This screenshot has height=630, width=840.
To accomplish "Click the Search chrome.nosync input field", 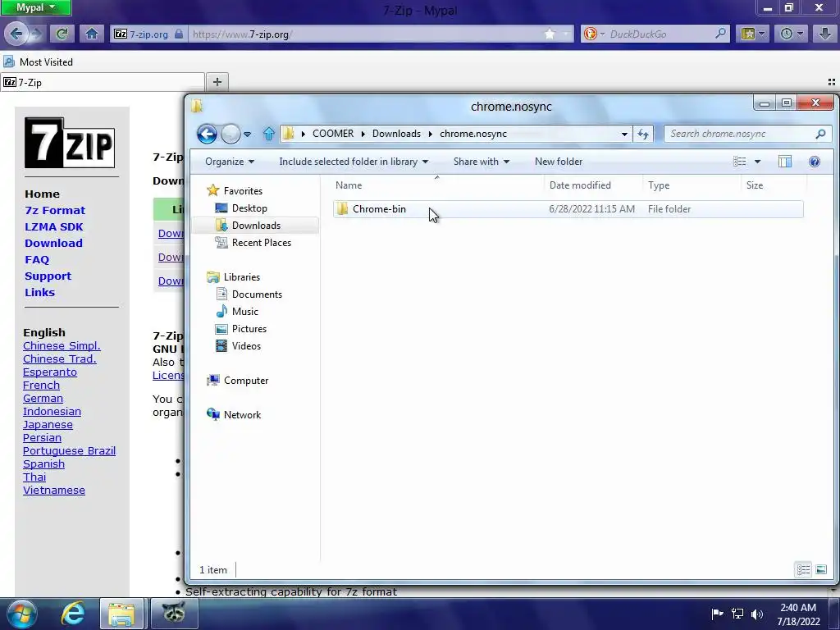I will [739, 134].
